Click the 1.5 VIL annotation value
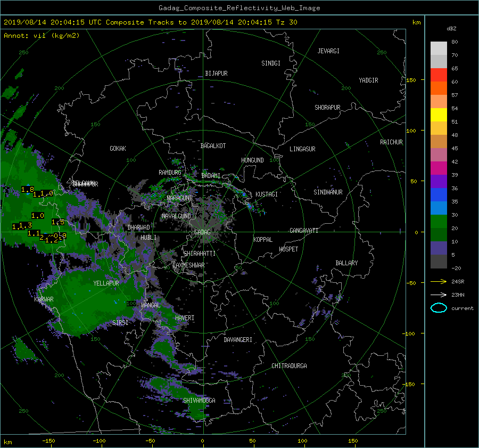479x448 pixels. (x=58, y=222)
